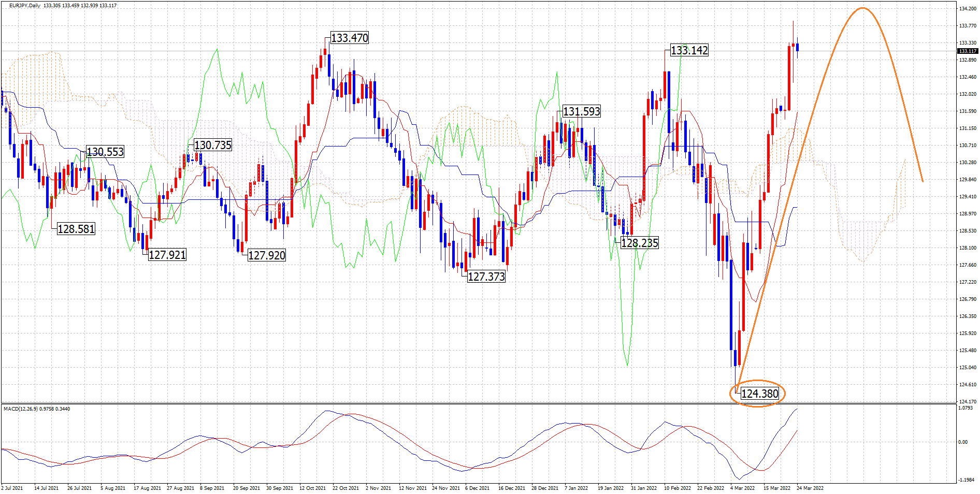The image size is (980, 494).
Task: Select the 133.142 price label
Action: 689,50
